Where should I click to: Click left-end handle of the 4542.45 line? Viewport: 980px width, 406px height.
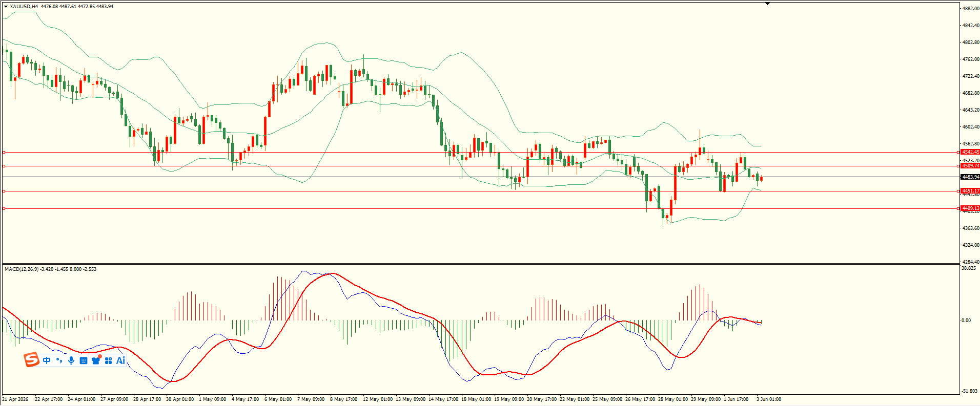click(4, 152)
